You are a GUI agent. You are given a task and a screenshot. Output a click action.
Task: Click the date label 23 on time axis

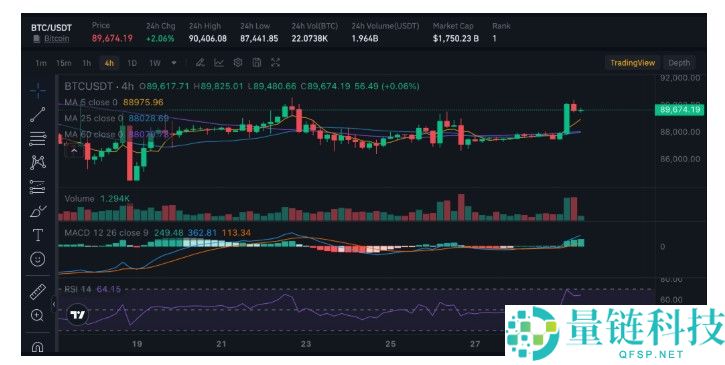coord(306,344)
